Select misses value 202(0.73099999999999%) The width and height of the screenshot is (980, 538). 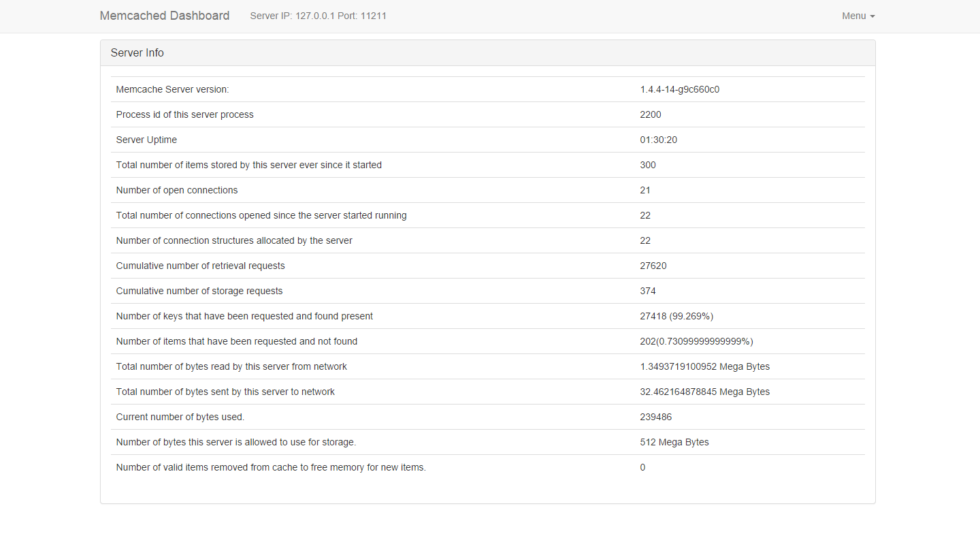point(697,341)
